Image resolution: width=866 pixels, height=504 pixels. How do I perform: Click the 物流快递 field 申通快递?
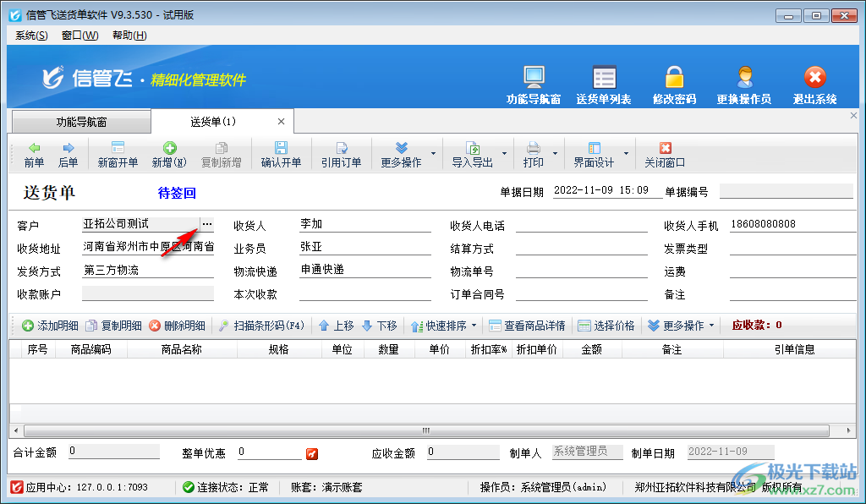(x=365, y=270)
